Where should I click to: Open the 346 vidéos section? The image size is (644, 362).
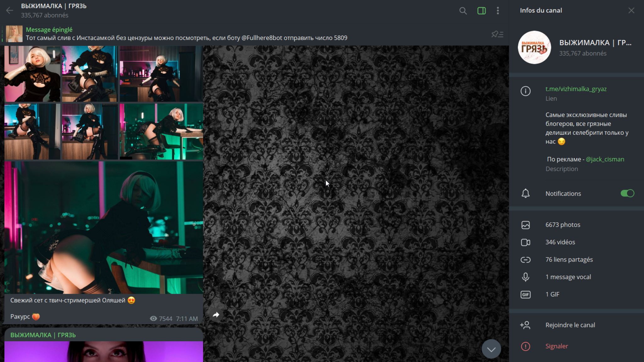tap(560, 242)
